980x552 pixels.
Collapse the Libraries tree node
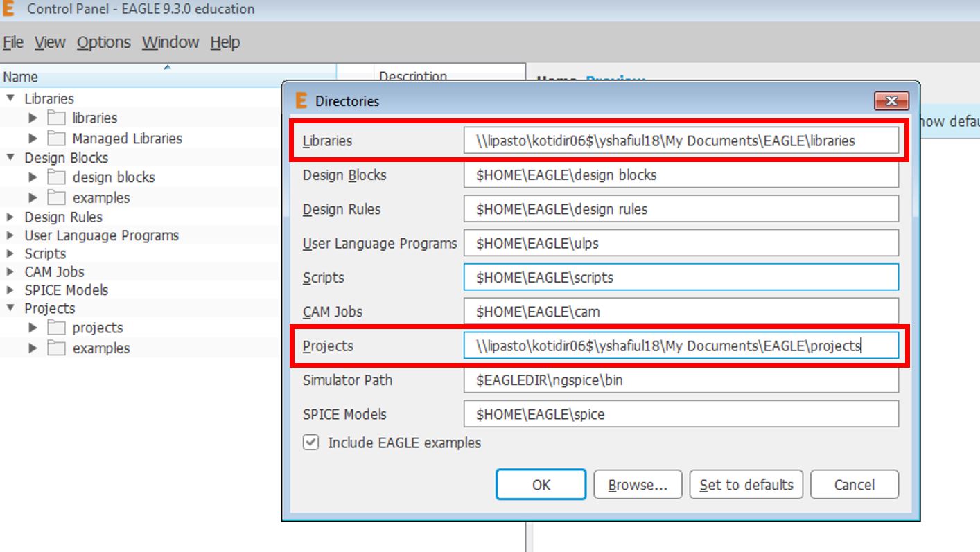tap(10, 98)
